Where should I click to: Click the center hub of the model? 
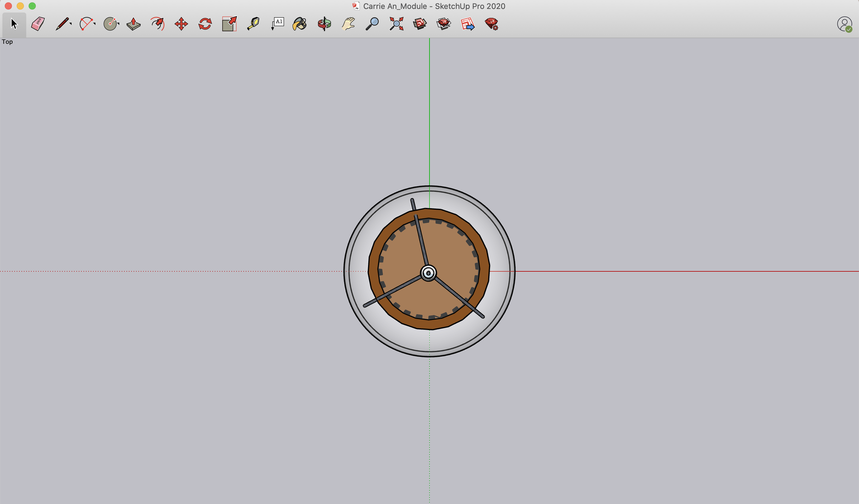point(429,273)
